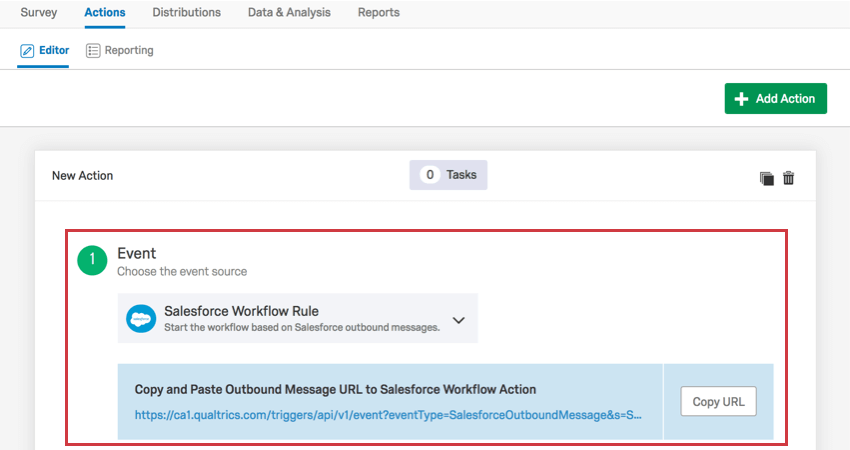
Task: Open the Data & Analysis tab
Action: (x=289, y=12)
